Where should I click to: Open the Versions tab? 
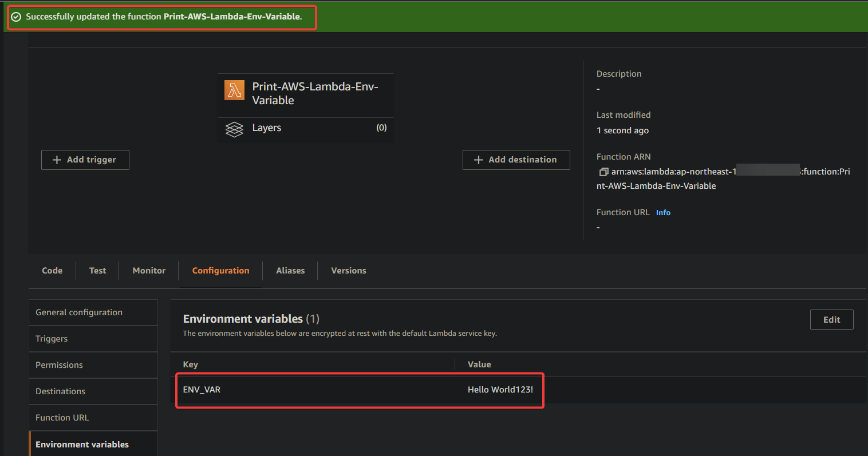(x=349, y=271)
